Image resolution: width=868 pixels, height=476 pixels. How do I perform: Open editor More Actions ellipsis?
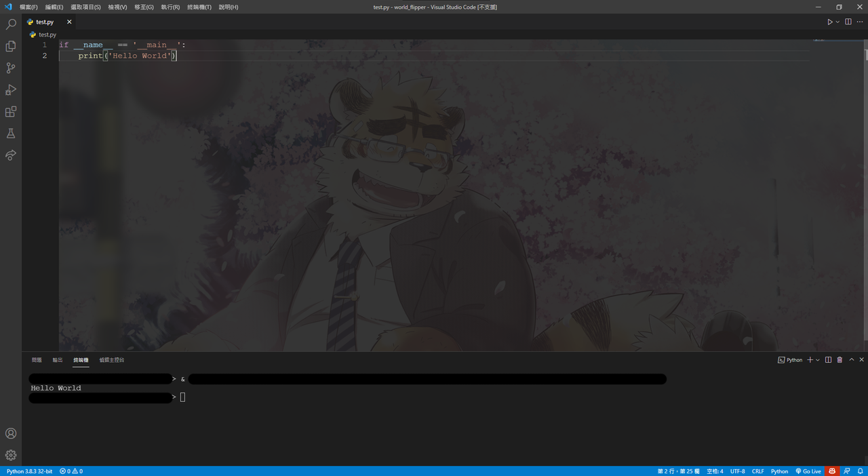[x=860, y=22]
